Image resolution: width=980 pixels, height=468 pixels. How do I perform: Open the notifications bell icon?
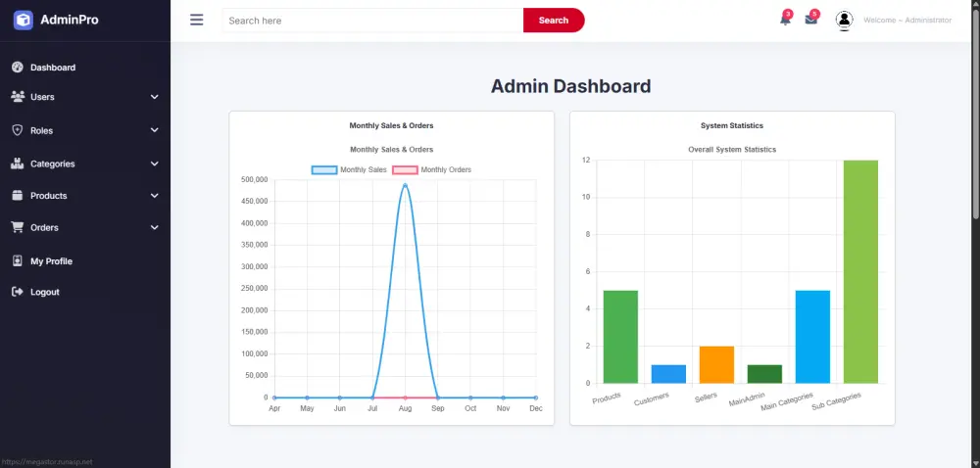pyautogui.click(x=785, y=20)
